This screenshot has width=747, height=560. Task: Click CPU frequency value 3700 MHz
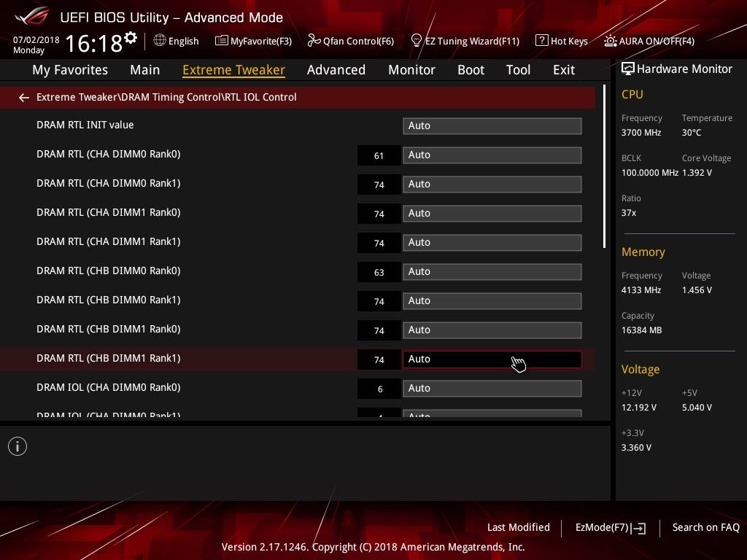point(641,133)
